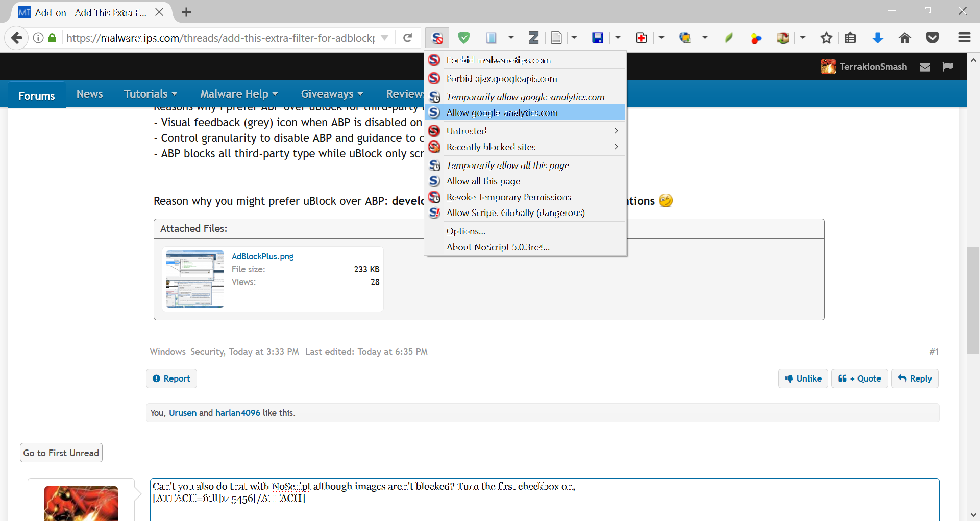The image size is (980, 521).
Task: Open dropdown next to red cross icon
Action: (x=661, y=38)
